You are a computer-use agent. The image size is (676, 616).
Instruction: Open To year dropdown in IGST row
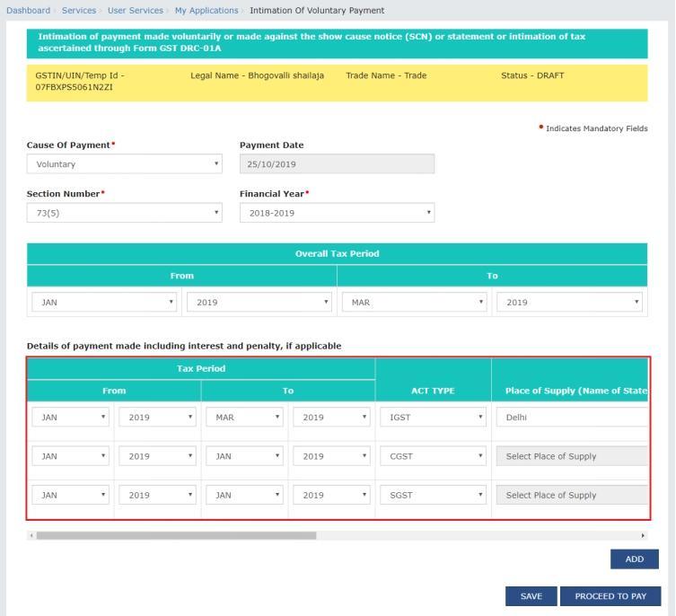(x=331, y=418)
